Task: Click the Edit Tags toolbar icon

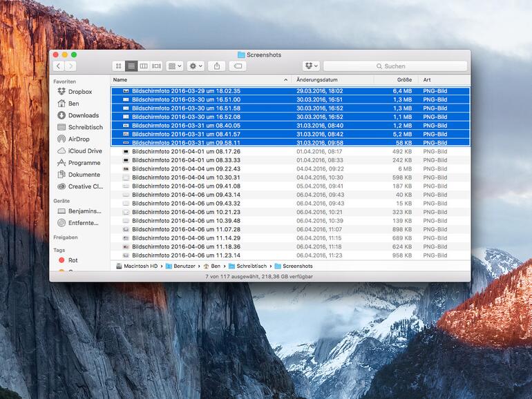Action: tap(238, 66)
